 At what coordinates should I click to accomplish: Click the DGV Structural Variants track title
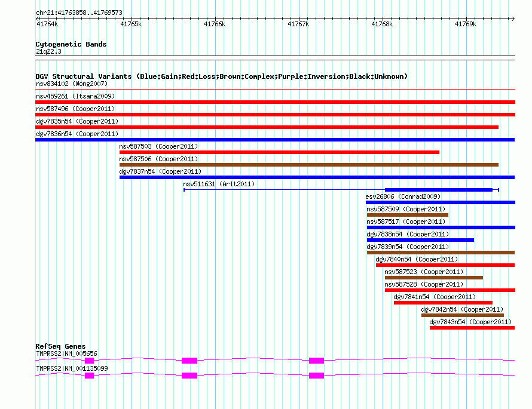pyautogui.click(x=222, y=76)
